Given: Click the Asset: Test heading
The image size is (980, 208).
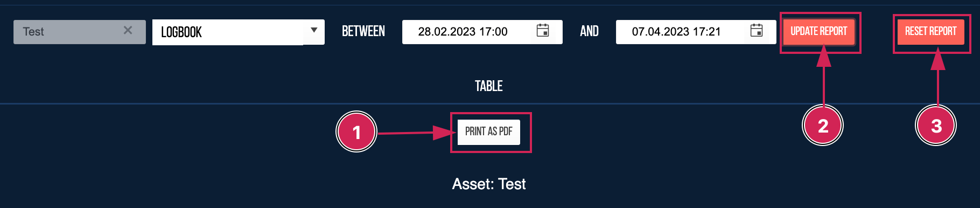Looking at the screenshot, I should click(x=489, y=184).
